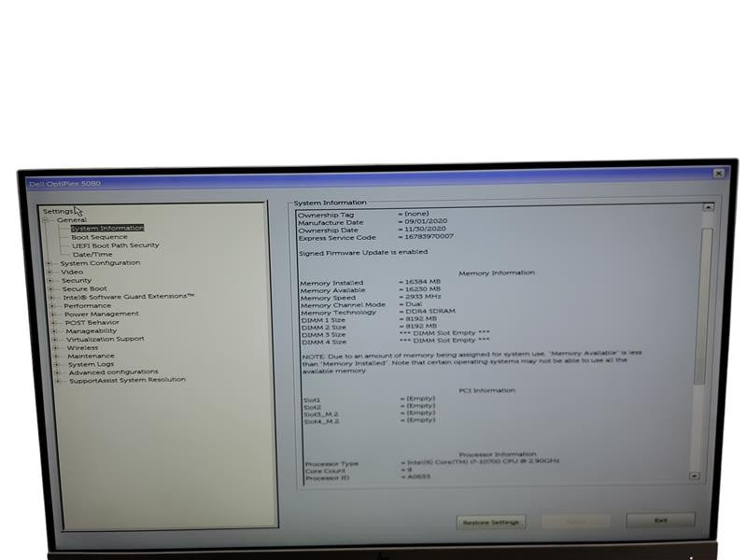
Task: Expand the Security node
Action: click(x=50, y=281)
